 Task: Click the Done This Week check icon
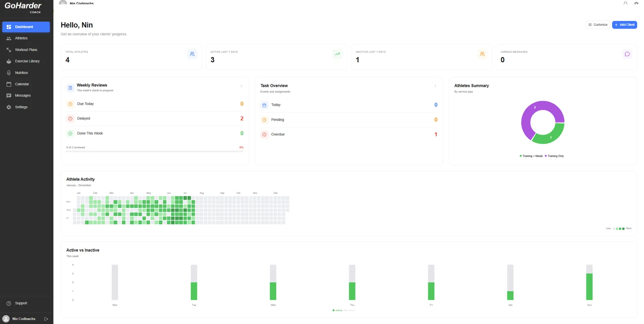click(70, 133)
